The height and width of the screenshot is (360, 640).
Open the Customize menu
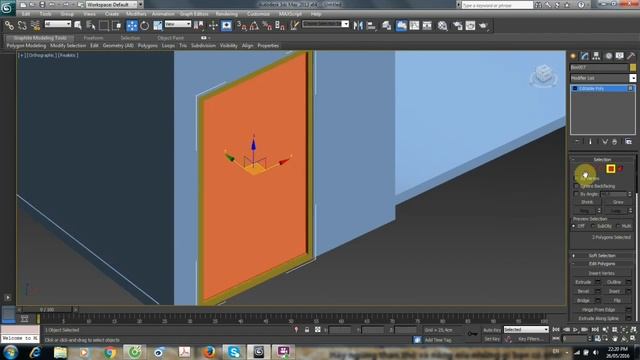coord(258,14)
